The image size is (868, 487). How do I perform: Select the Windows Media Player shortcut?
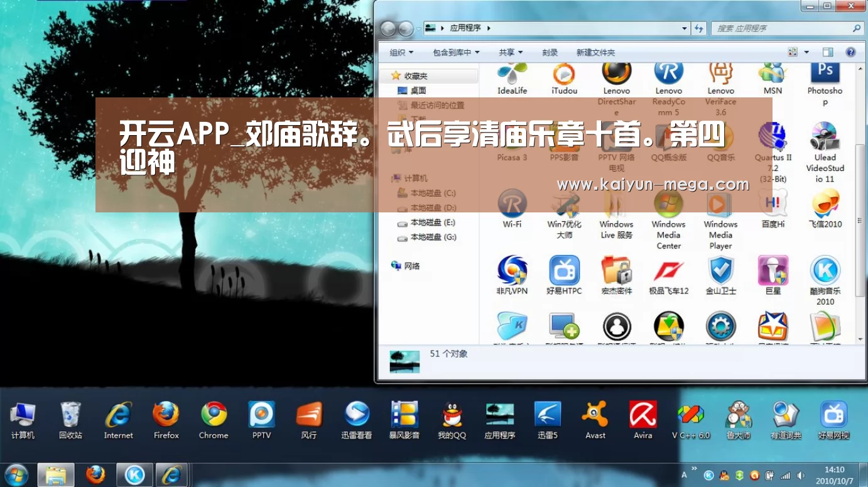click(720, 220)
